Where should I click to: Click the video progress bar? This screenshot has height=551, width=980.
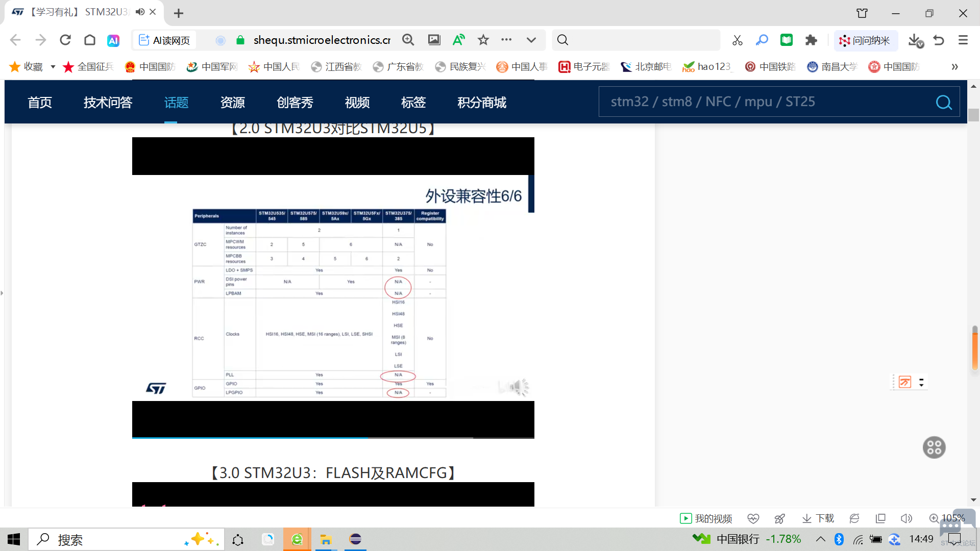tap(333, 437)
